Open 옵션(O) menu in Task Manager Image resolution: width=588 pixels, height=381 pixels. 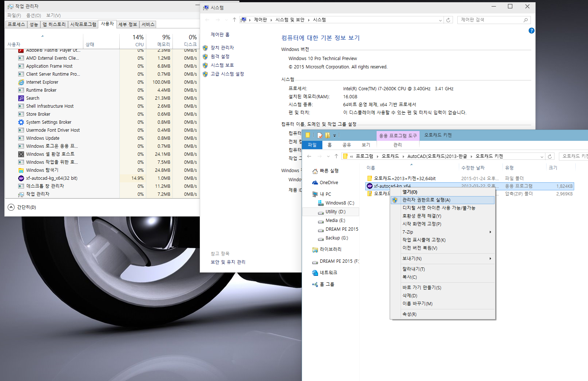click(x=33, y=15)
